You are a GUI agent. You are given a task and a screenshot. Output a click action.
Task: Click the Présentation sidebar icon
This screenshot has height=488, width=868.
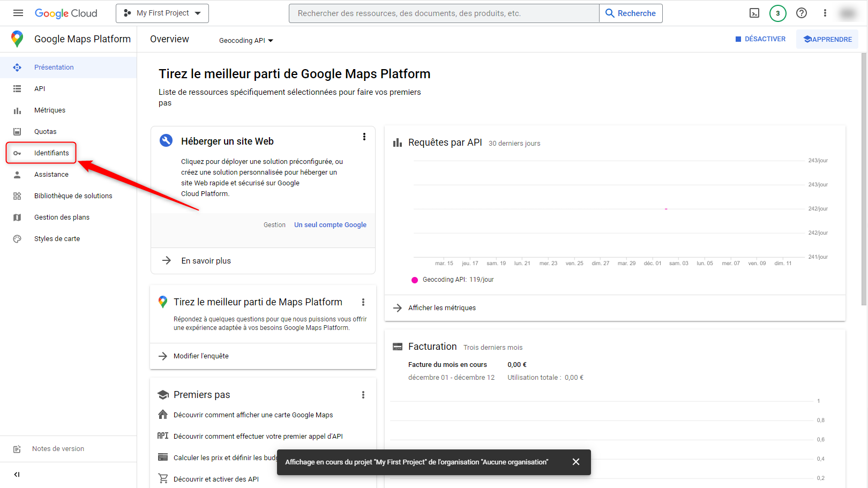17,67
